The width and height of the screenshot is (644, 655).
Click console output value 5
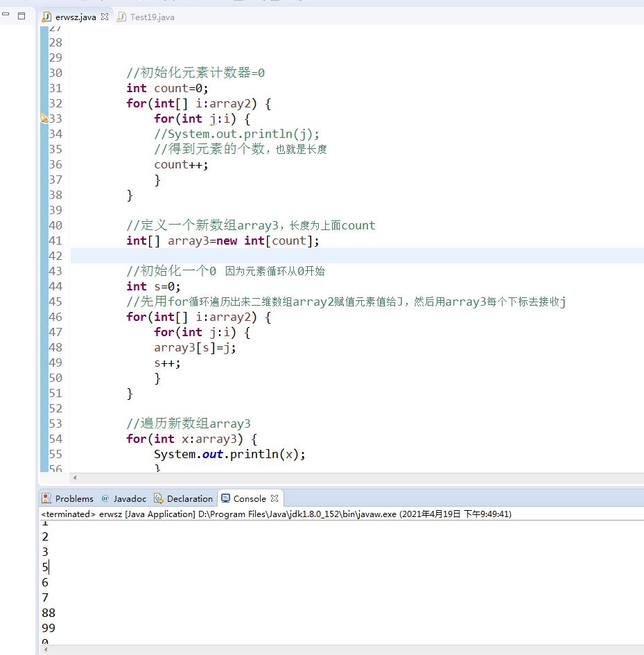[x=45, y=567]
